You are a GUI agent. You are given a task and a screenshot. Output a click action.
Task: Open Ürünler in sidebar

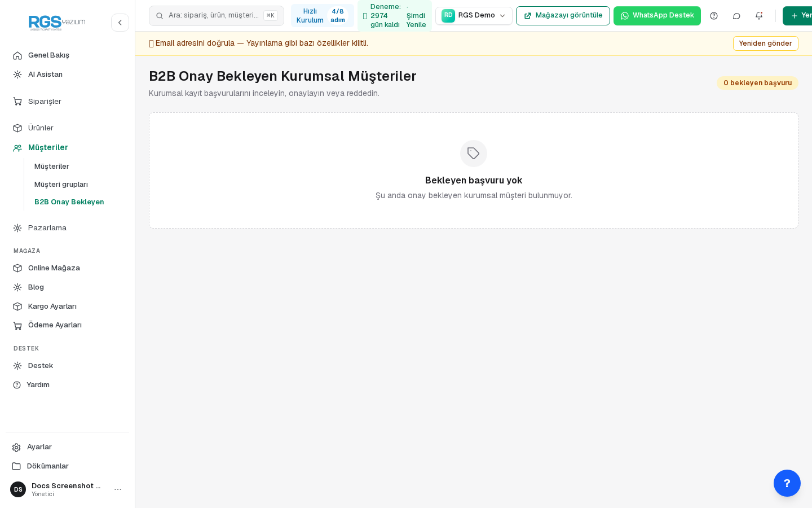tap(68, 128)
